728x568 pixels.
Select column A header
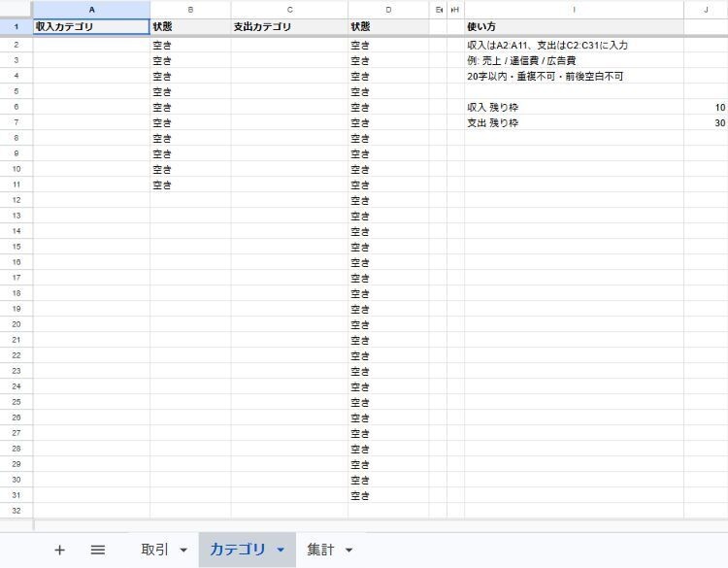pyautogui.click(x=91, y=10)
